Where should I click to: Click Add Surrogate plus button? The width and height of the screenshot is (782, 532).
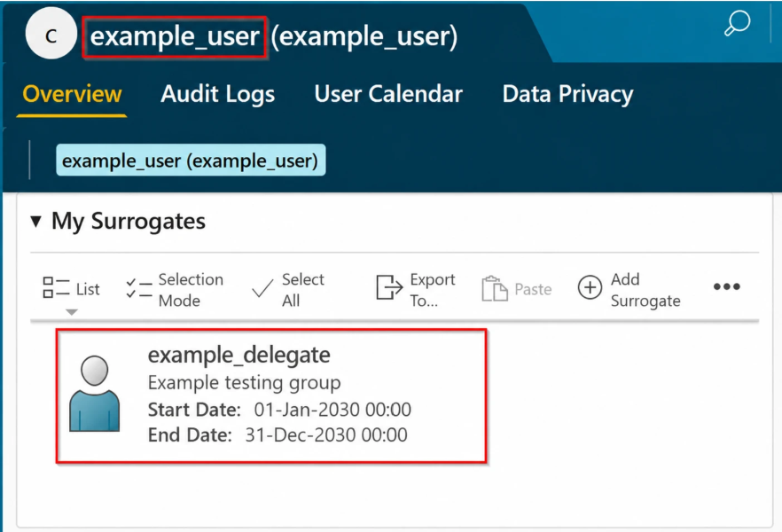click(630, 290)
